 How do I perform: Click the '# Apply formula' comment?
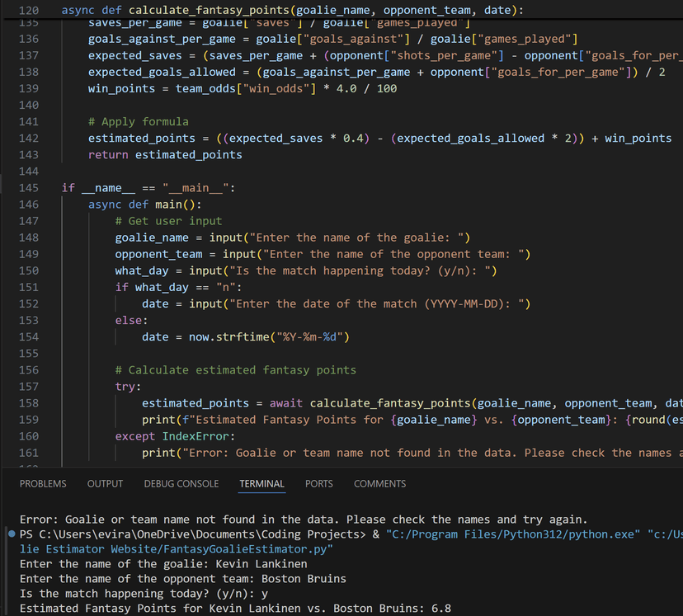tap(138, 122)
